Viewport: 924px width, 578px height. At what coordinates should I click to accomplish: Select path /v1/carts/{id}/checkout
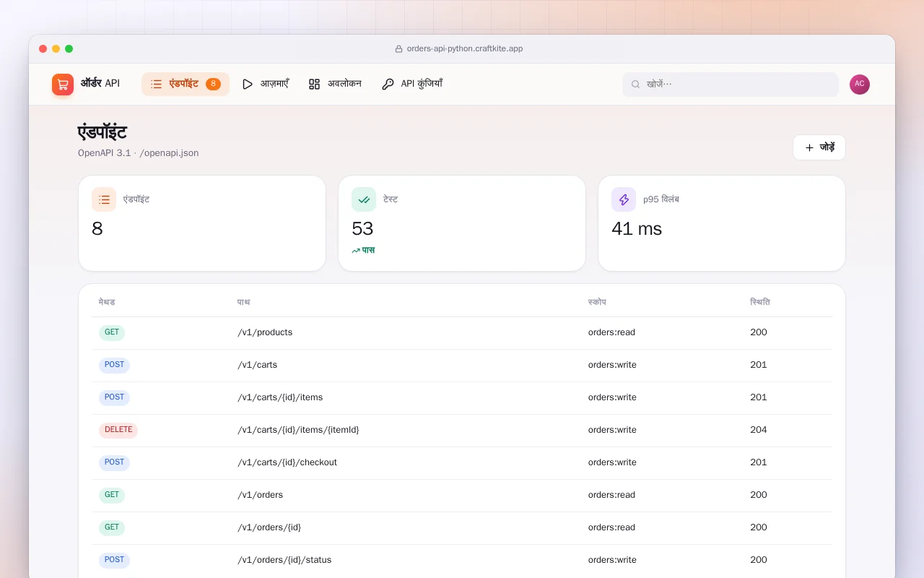pos(287,462)
